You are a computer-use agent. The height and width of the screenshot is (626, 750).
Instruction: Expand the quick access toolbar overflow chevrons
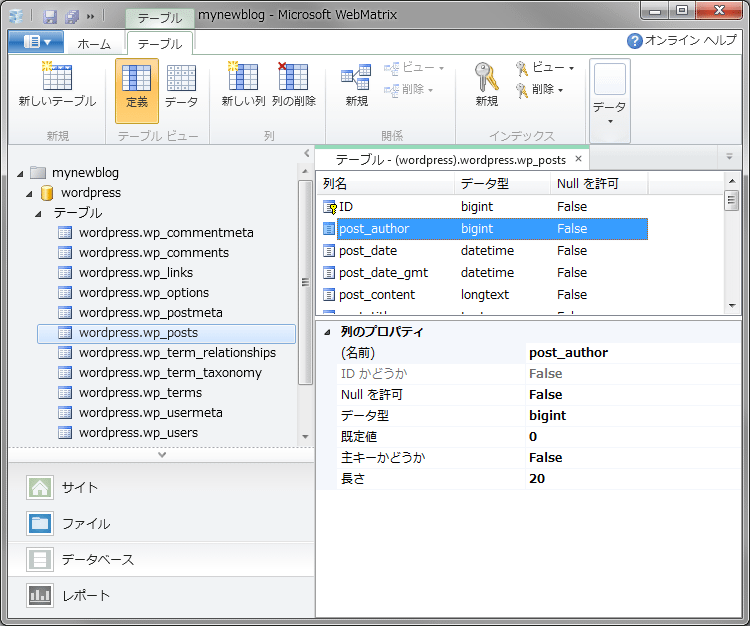pos(90,17)
